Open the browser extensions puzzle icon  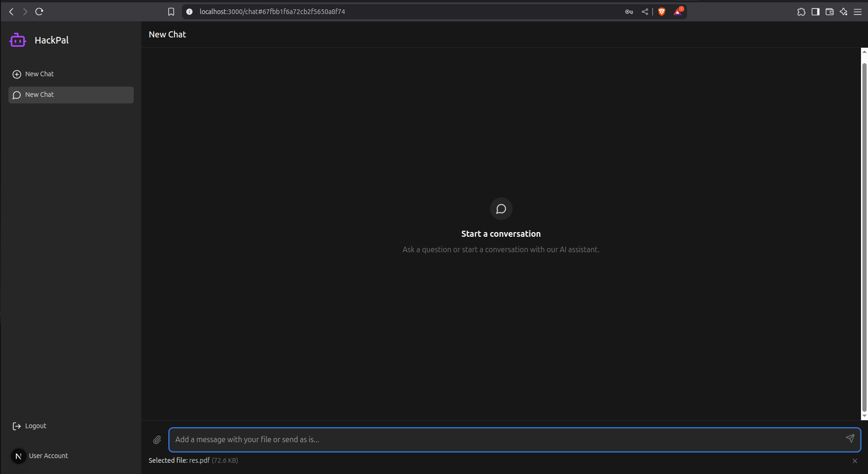[x=802, y=12]
